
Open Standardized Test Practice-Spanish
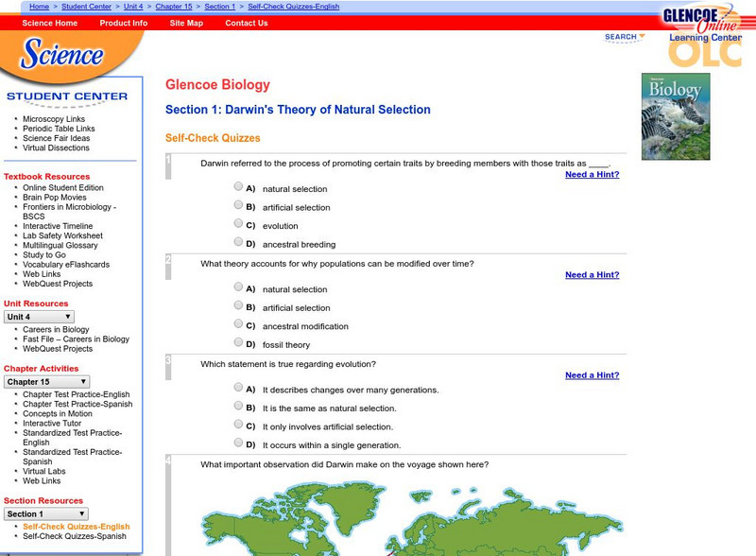pos(73,457)
